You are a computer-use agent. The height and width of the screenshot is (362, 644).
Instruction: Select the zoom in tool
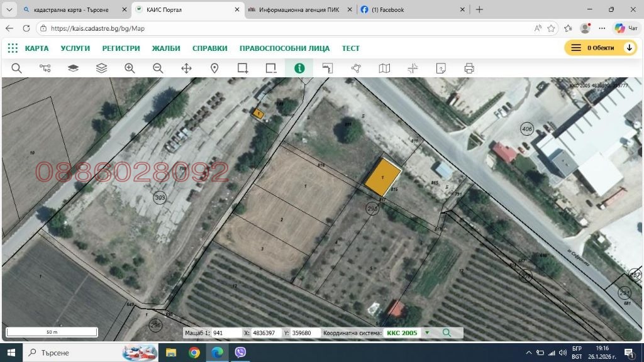tap(130, 68)
